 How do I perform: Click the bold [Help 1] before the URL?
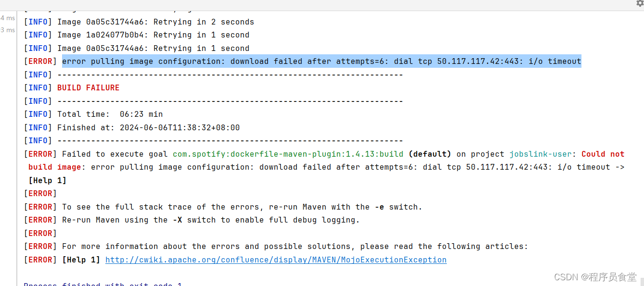81,260
